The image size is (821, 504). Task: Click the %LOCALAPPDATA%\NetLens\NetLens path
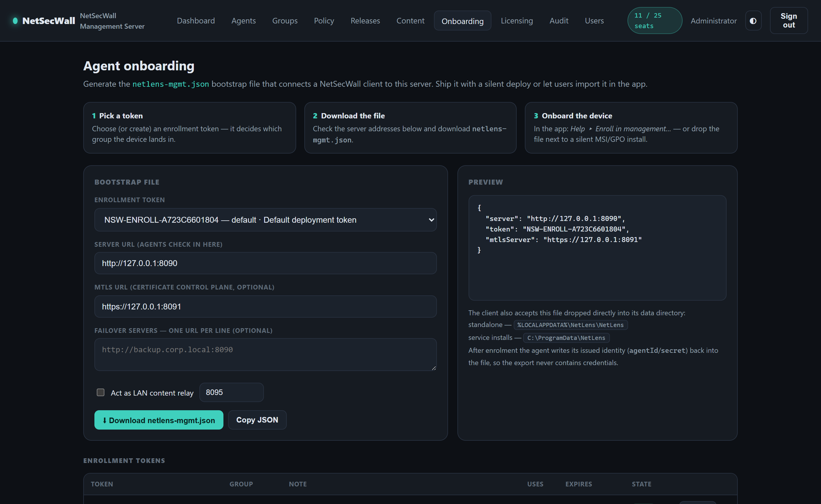click(x=570, y=325)
